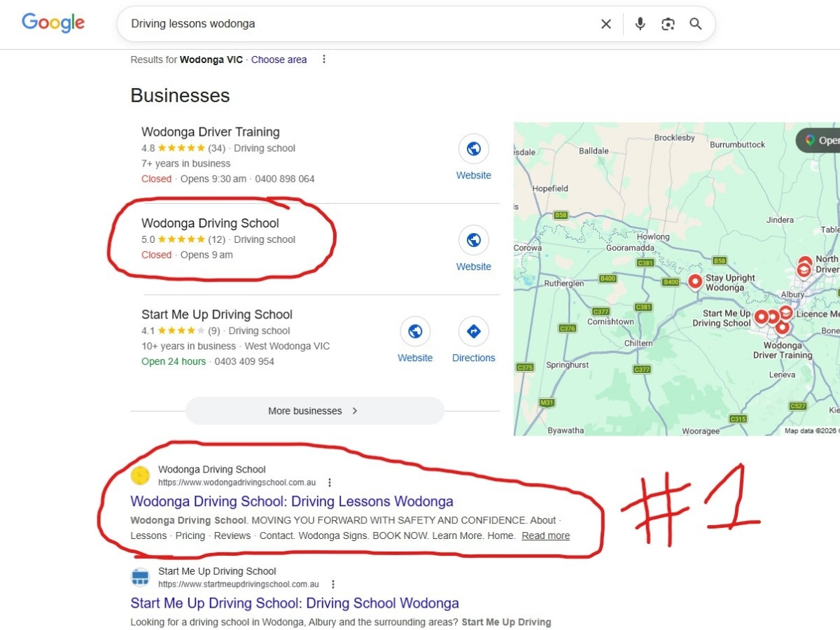Click the Open 24 hours status text
This screenshot has width=840, height=630.
tap(174, 361)
